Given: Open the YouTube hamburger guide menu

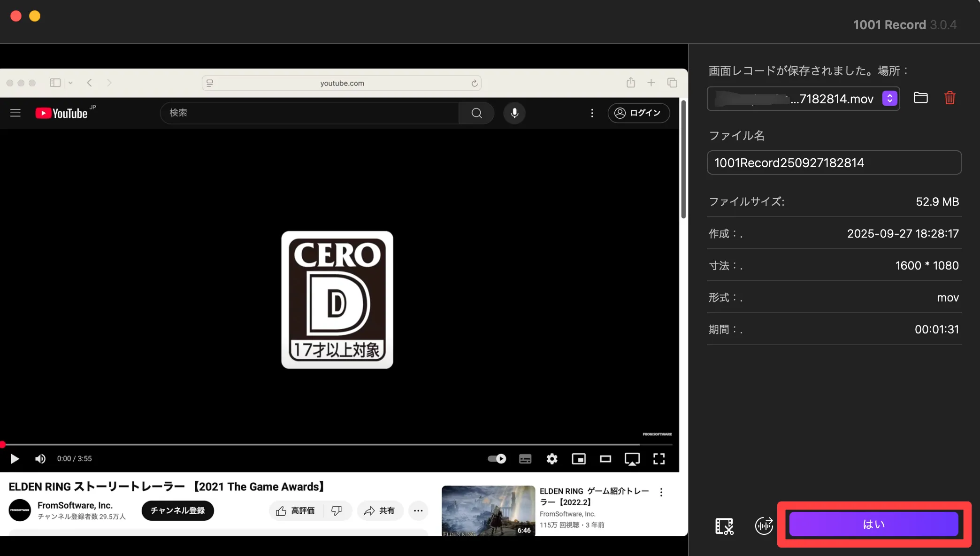Looking at the screenshot, I should [x=15, y=113].
